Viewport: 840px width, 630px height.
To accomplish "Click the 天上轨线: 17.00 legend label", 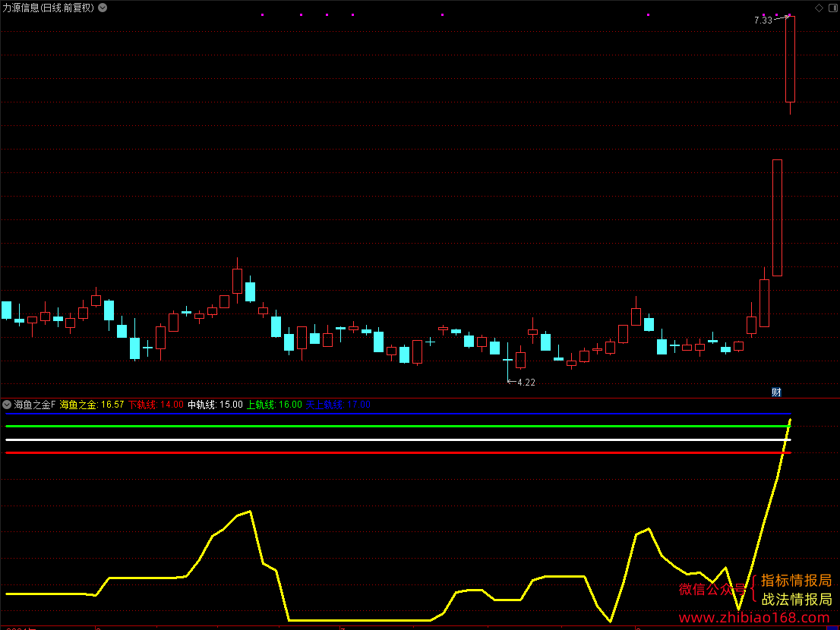I will click(x=338, y=405).
